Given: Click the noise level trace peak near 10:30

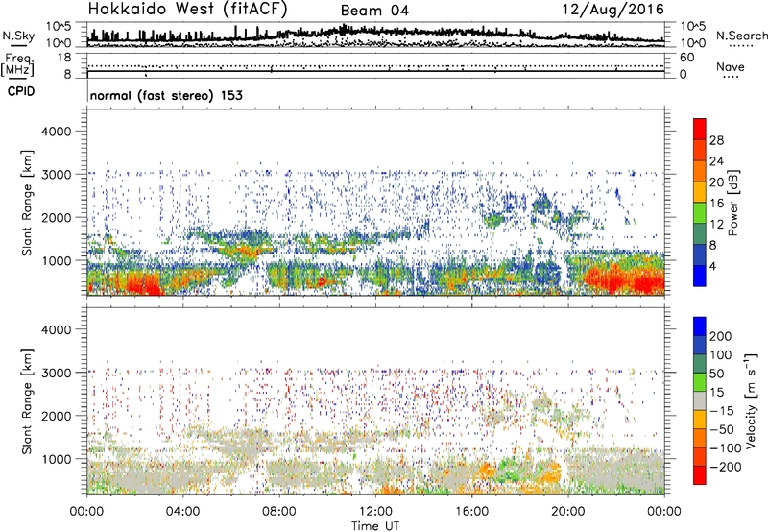Looking at the screenshot, I should [344, 29].
